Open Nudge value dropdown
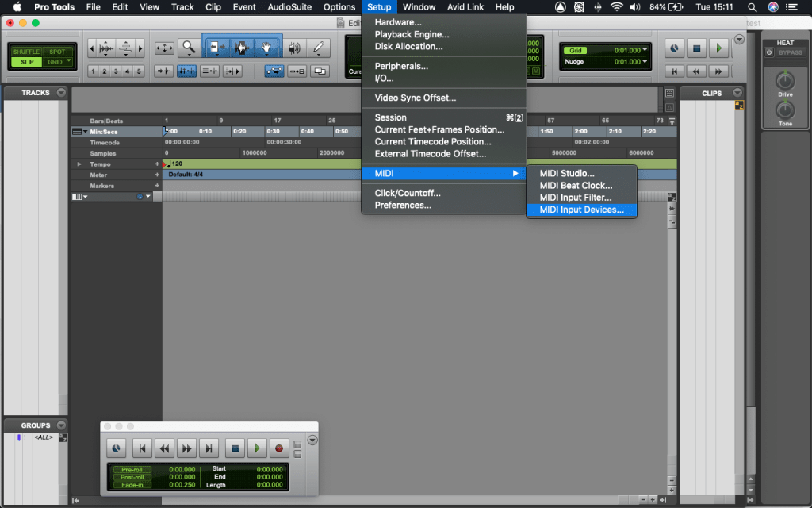 click(645, 62)
